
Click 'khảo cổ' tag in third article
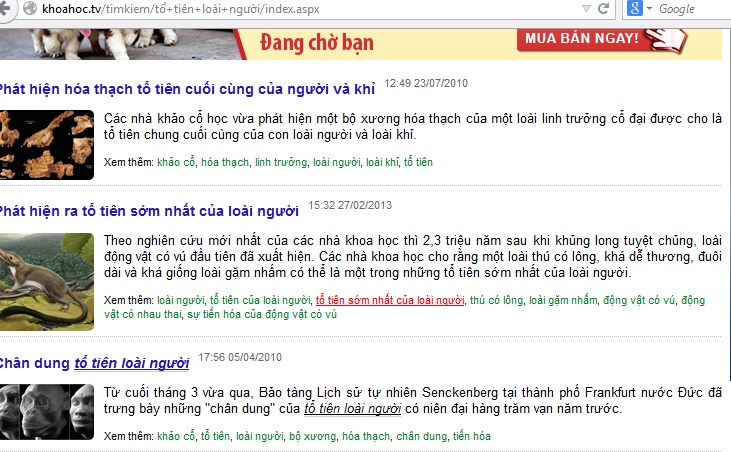click(x=176, y=436)
